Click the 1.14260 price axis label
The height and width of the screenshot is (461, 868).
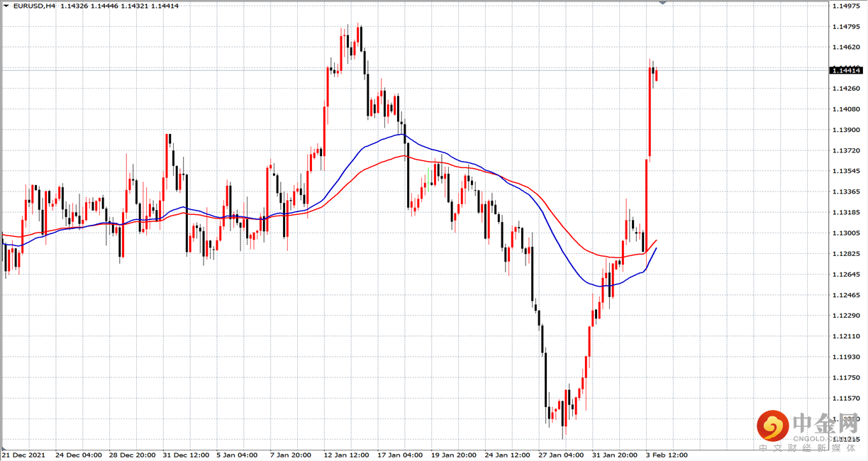(x=847, y=88)
